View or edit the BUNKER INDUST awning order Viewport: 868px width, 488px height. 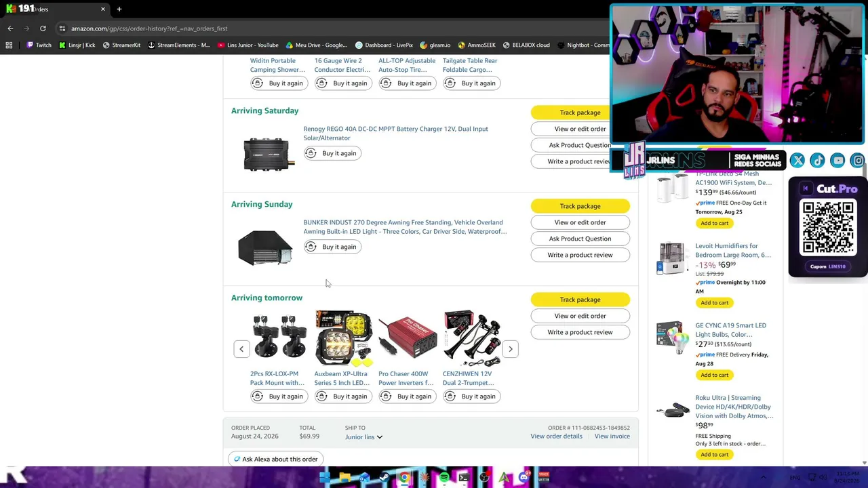click(580, 222)
